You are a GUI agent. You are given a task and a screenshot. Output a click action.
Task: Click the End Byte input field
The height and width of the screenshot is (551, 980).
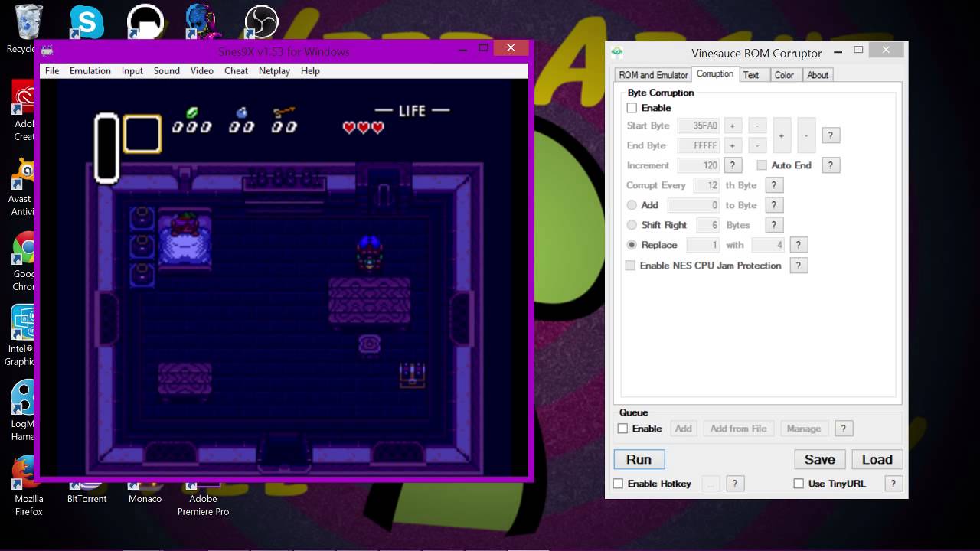click(x=698, y=145)
